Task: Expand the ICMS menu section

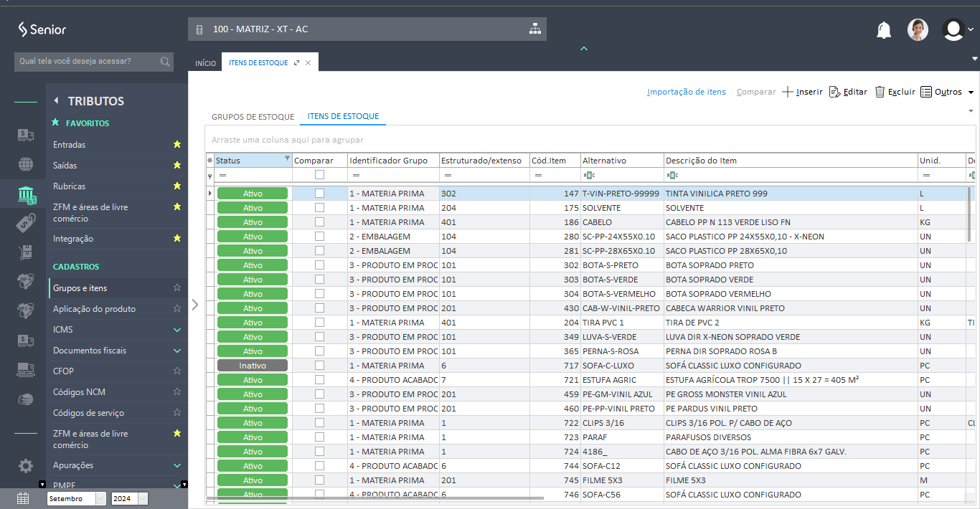Action: pyautogui.click(x=177, y=330)
